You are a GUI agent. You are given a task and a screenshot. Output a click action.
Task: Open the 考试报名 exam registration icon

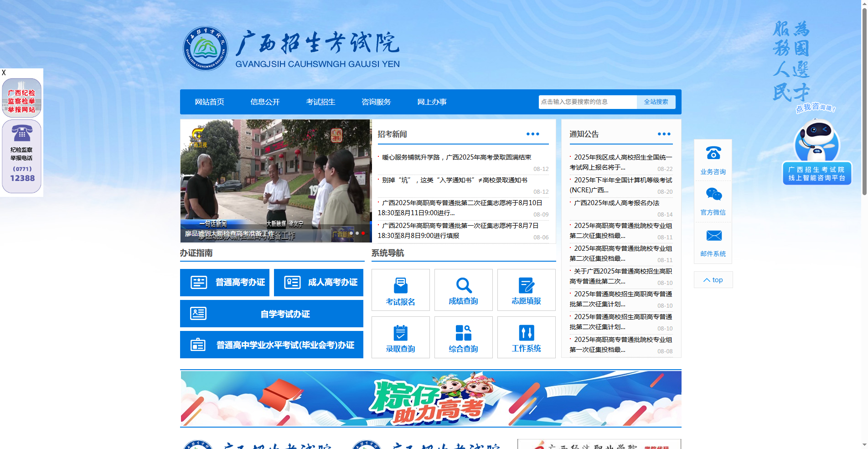tap(400, 290)
